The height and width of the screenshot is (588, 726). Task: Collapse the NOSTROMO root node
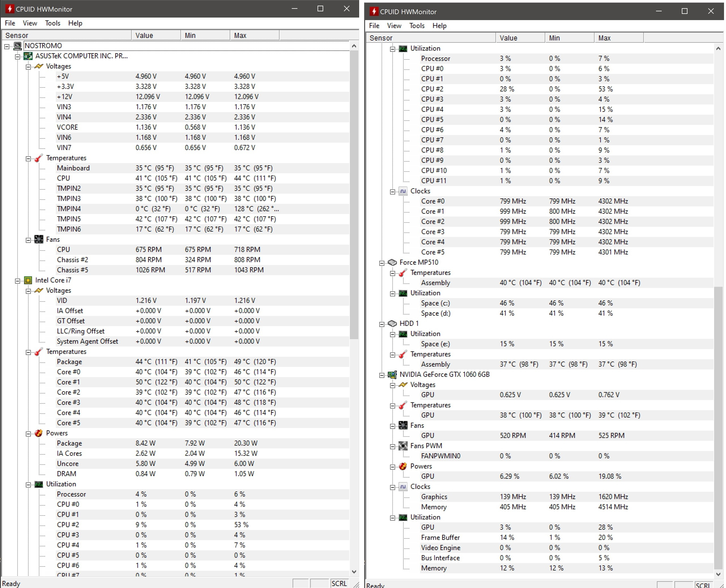pos(7,46)
